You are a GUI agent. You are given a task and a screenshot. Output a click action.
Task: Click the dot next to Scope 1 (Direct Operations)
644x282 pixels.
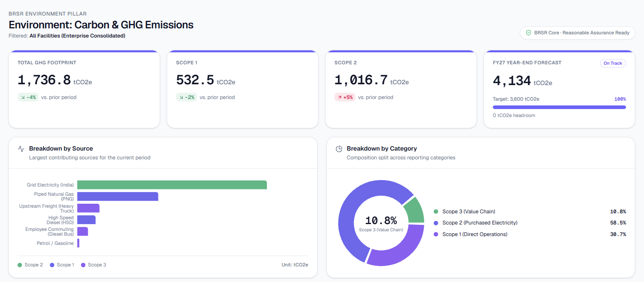pos(436,234)
